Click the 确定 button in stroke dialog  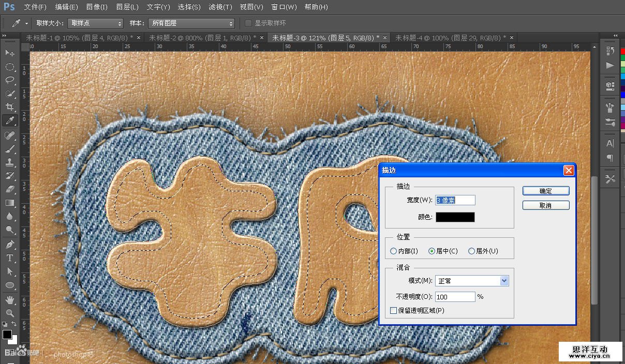point(545,191)
